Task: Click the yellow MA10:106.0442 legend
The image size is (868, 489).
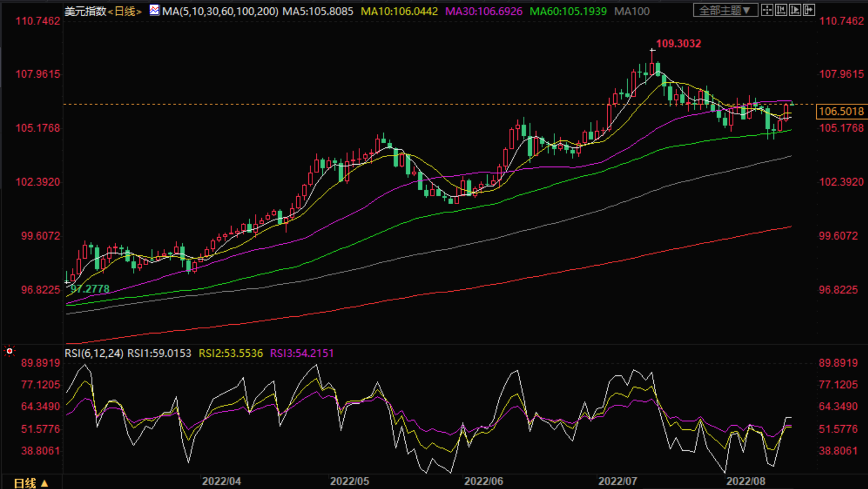Action: [x=399, y=11]
